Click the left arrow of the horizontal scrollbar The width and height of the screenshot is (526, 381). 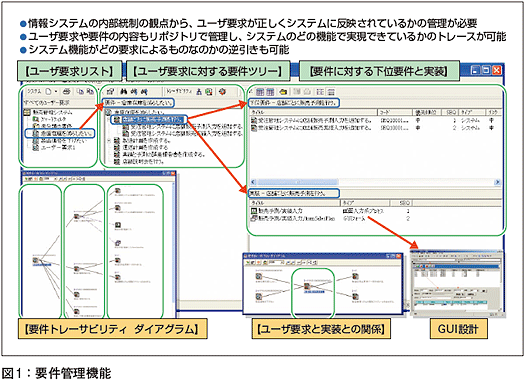click(x=253, y=182)
